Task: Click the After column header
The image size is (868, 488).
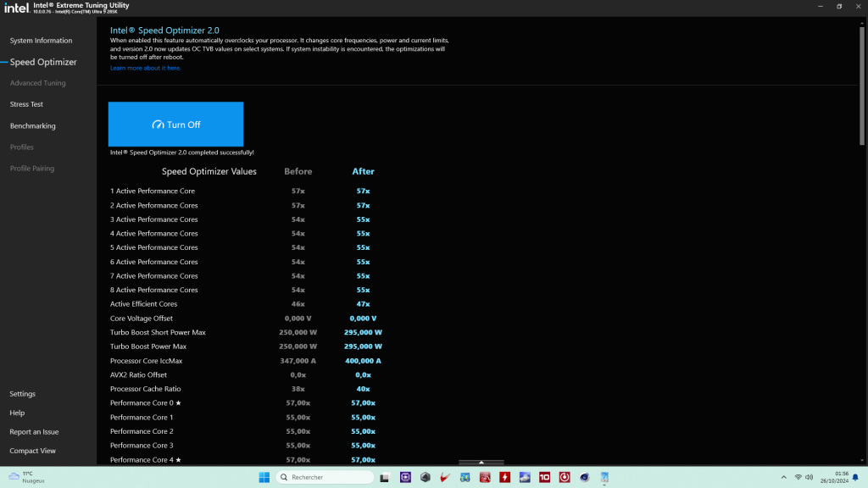Action: [363, 171]
